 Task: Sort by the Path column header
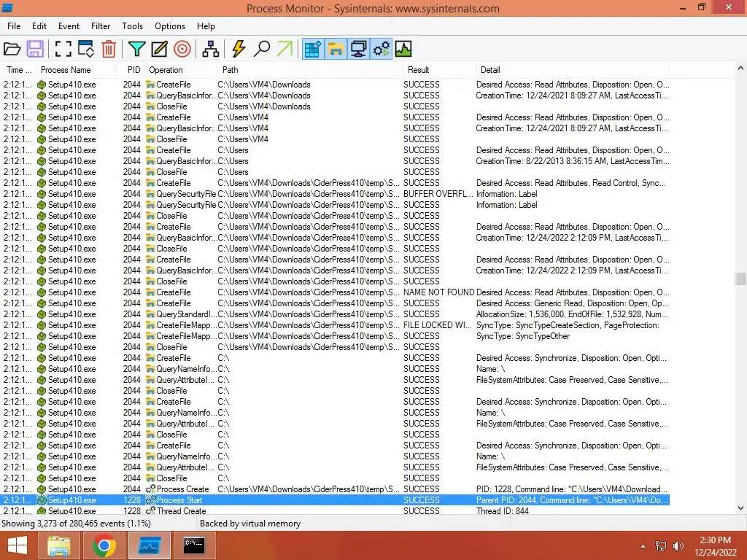click(310, 70)
